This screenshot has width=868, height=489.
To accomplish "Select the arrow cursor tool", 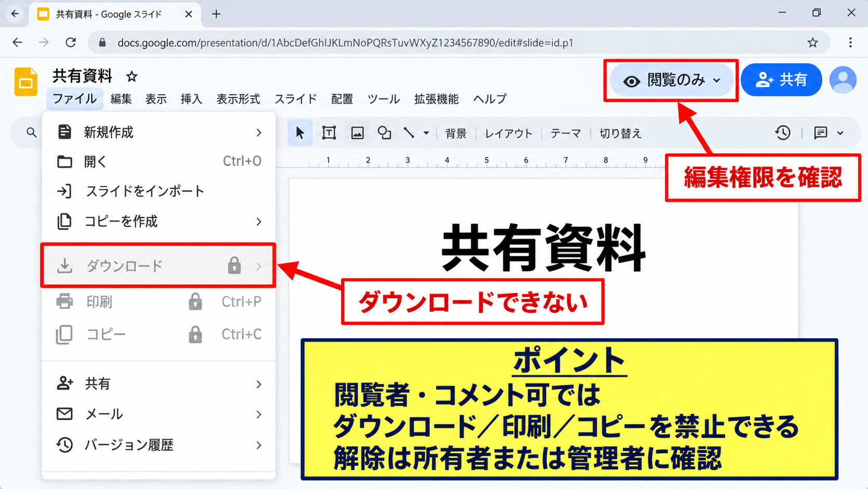I will click(x=300, y=133).
